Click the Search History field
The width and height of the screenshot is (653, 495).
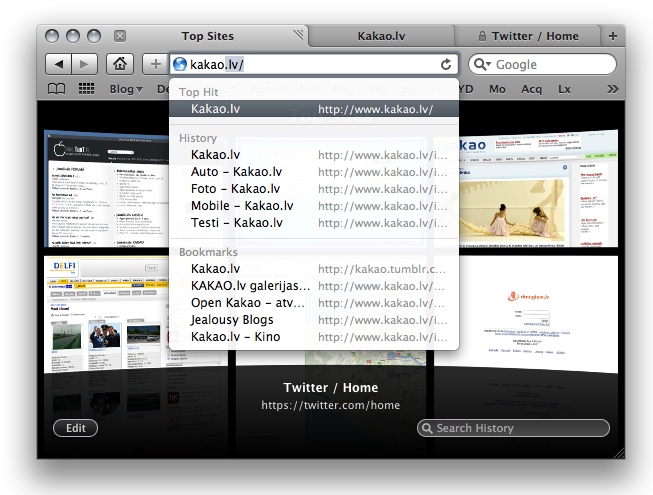click(x=513, y=428)
